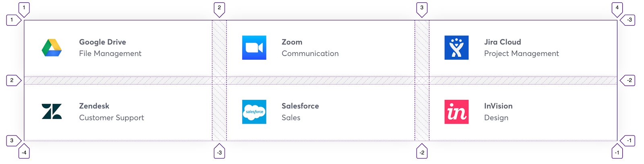The height and width of the screenshot is (164, 644).
Task: Select the InVision heading text
Action: [498, 106]
